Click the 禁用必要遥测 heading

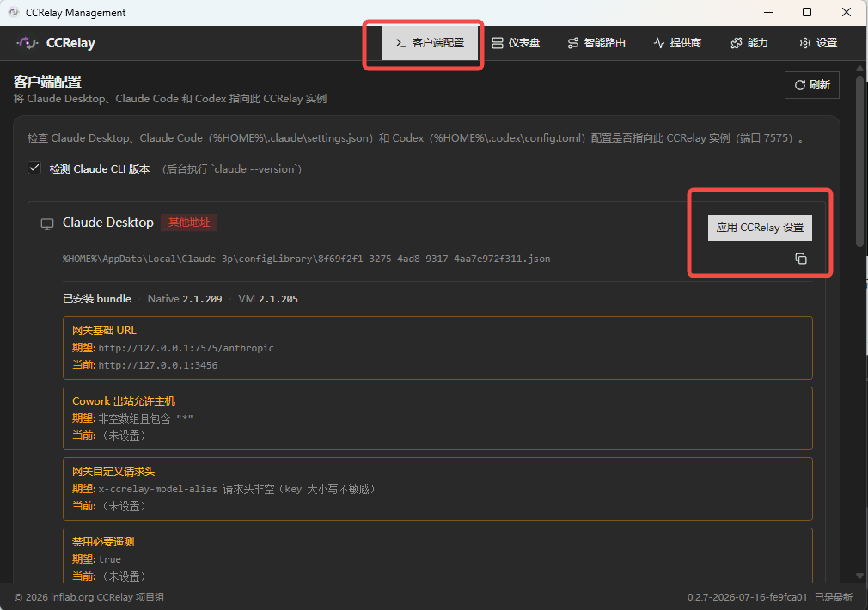click(103, 542)
